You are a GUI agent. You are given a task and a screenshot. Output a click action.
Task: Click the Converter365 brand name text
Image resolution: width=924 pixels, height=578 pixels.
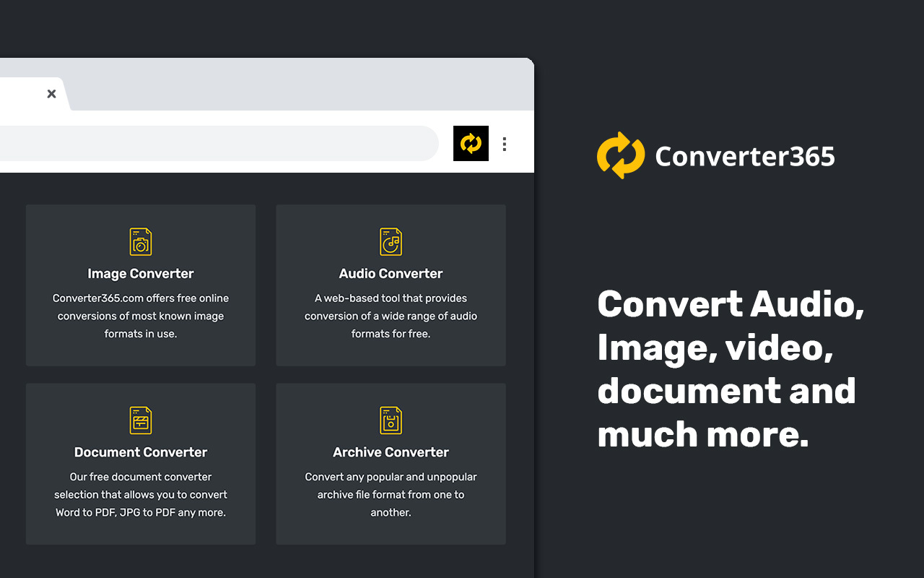tap(745, 156)
